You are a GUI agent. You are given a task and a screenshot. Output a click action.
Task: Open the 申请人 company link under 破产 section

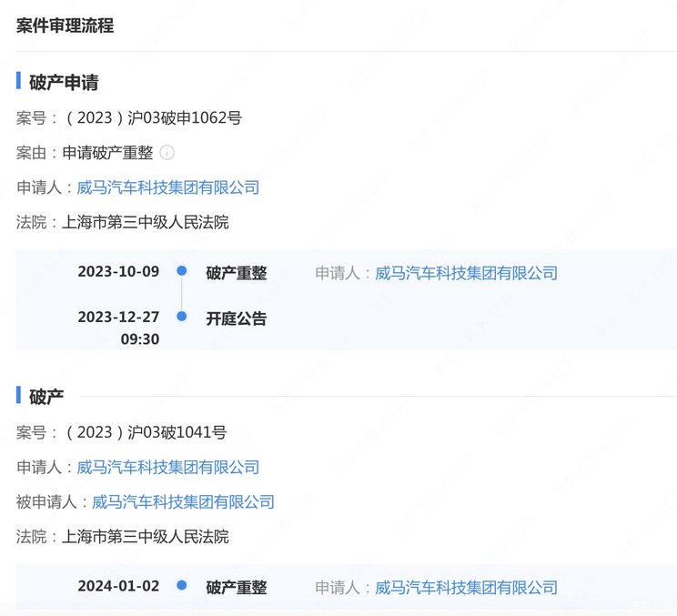pos(168,467)
